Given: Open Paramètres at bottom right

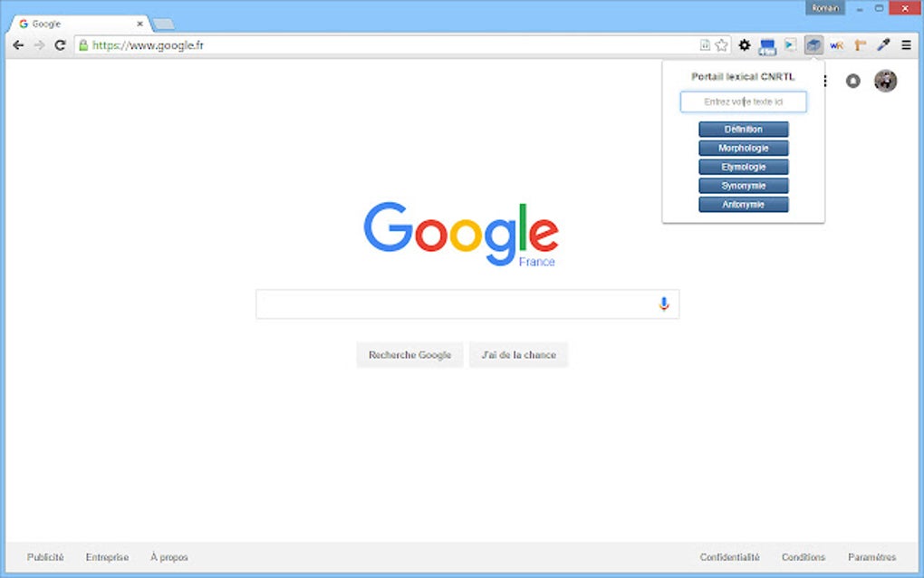Looking at the screenshot, I should click(x=872, y=557).
